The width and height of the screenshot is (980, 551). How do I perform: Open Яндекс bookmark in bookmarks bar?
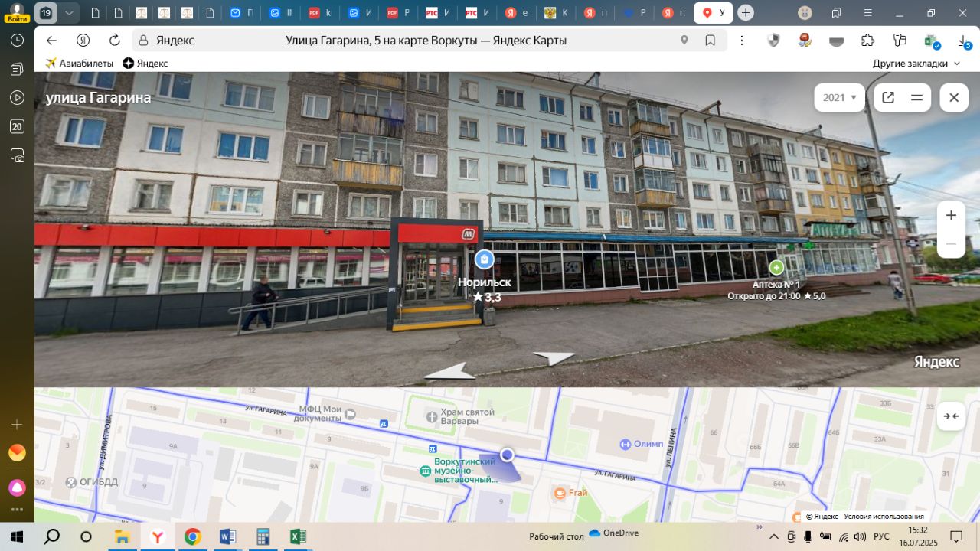point(145,64)
